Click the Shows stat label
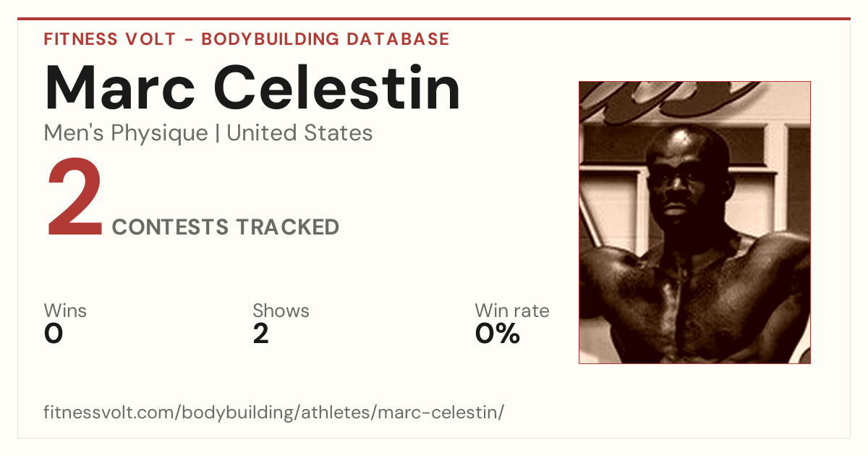868x456 pixels. [x=281, y=311]
